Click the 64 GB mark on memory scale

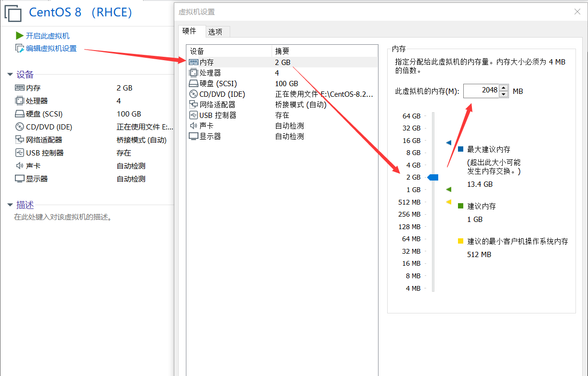[411, 116]
